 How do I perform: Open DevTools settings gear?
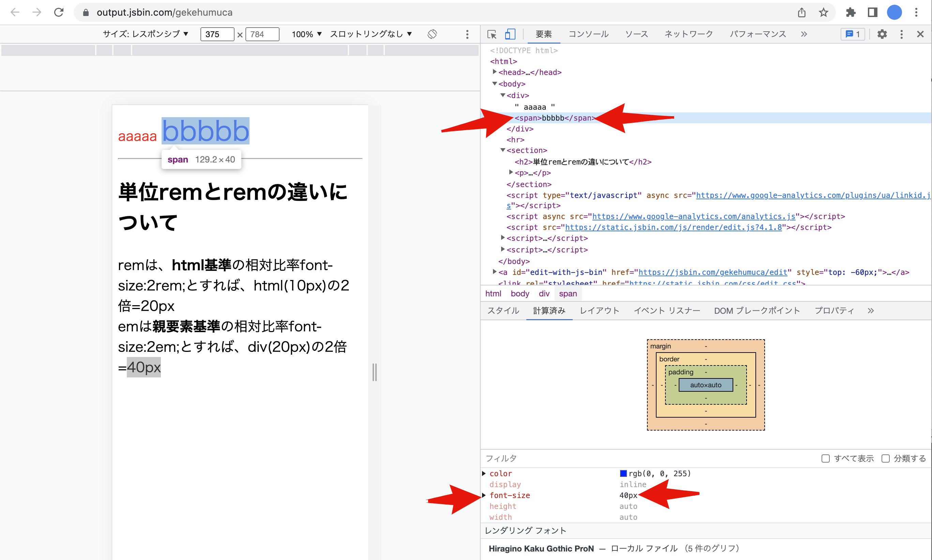point(882,34)
